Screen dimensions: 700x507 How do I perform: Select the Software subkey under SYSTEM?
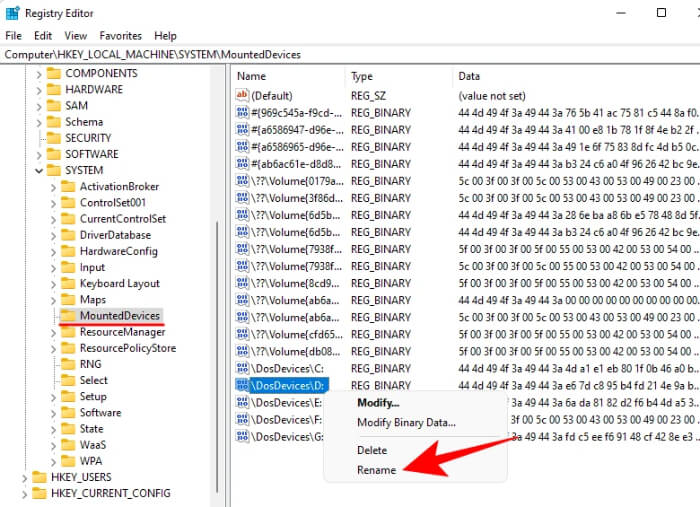tap(100, 412)
